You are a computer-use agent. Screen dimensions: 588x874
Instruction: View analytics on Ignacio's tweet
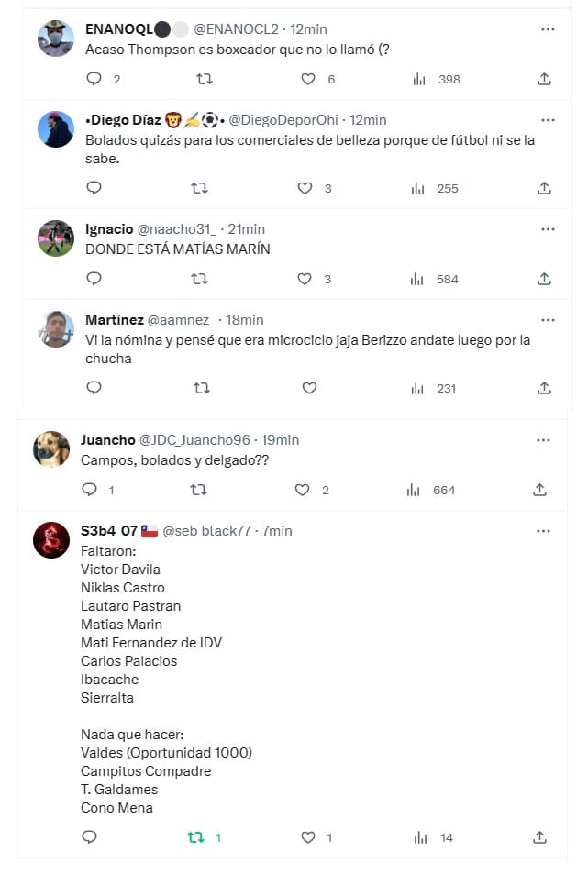click(x=418, y=279)
